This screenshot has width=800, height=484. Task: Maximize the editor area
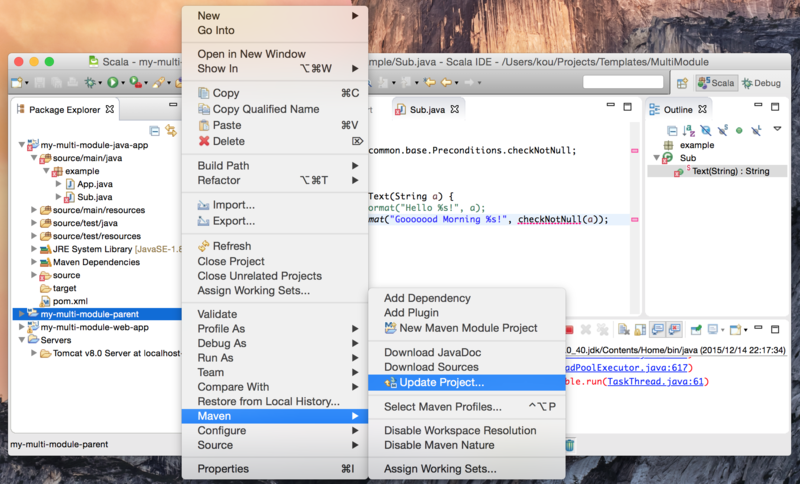tap(628, 107)
